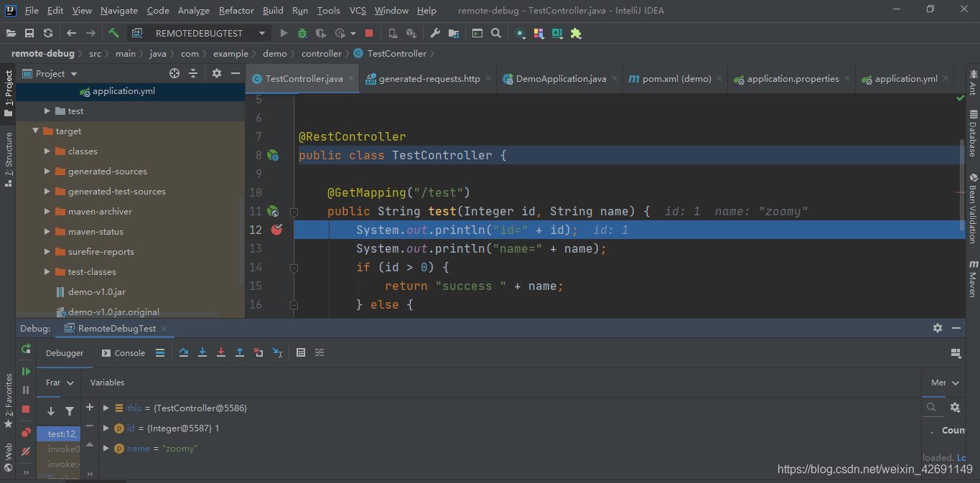Select test:12 stack frame
980x483 pixels.
57,434
